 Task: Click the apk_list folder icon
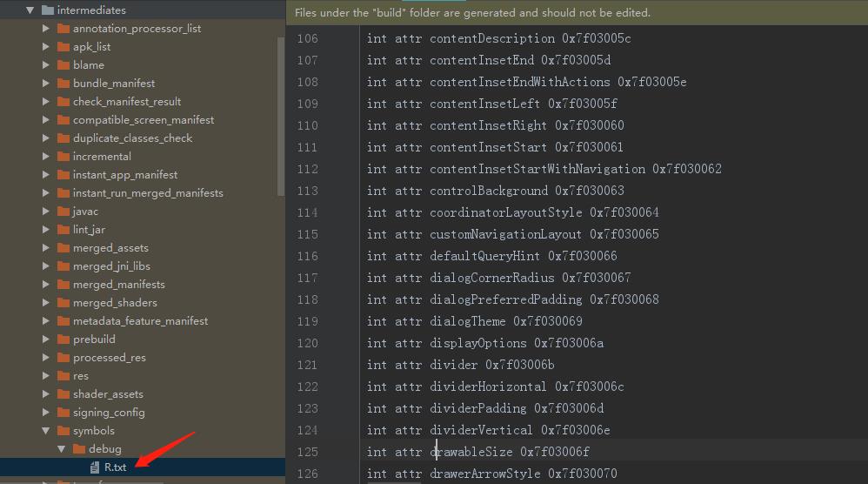[x=63, y=46]
